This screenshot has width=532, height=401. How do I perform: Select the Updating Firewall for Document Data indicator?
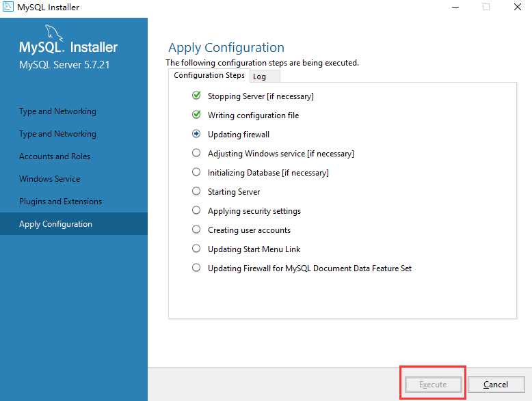point(196,268)
